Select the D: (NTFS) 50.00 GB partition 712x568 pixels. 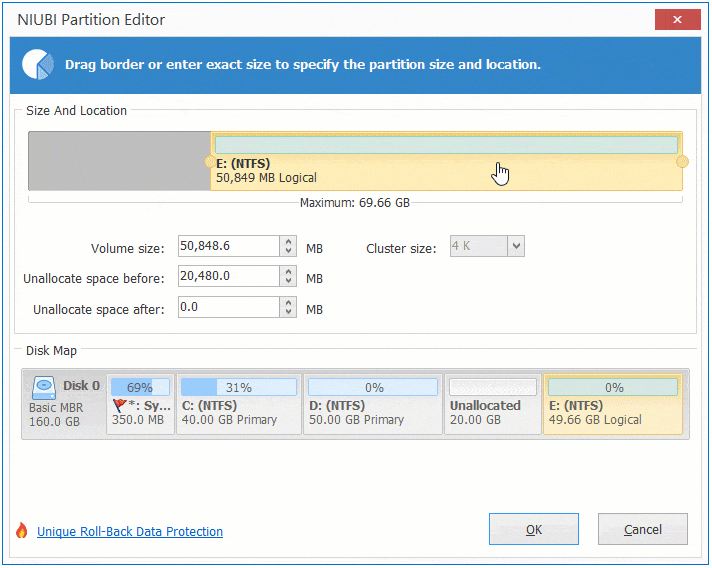tap(372, 405)
